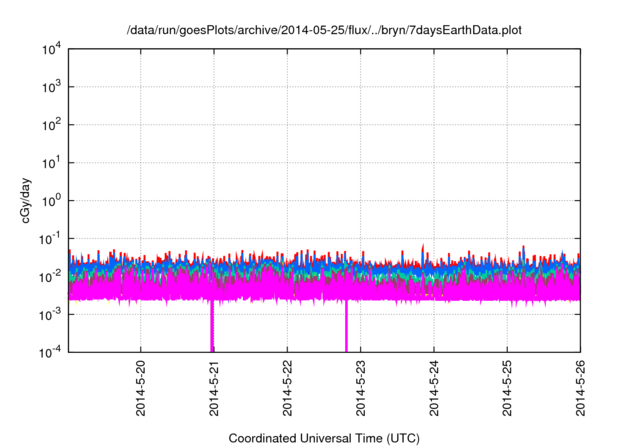Click the magenta dropout spike near 2014-5-21
This screenshot has height=448, width=640.
[212, 326]
